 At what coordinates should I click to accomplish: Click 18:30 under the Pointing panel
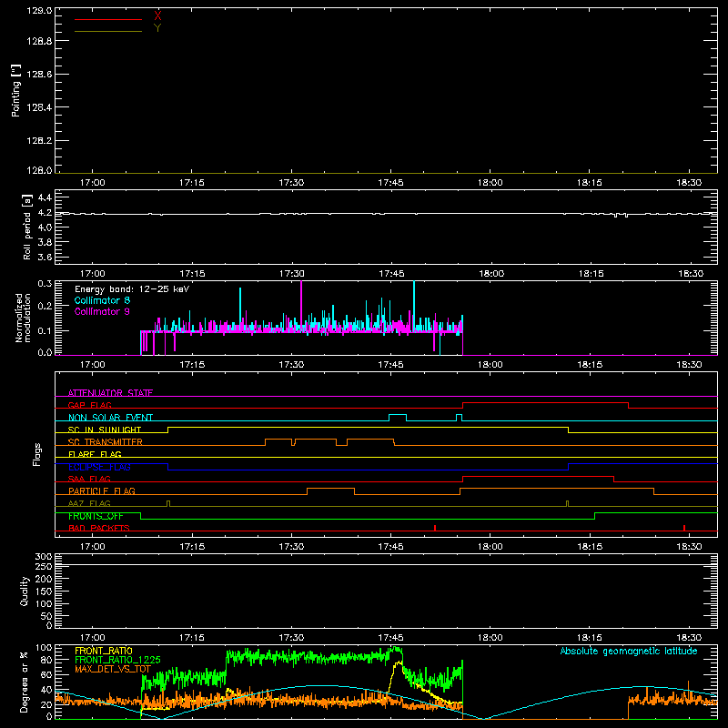(689, 183)
